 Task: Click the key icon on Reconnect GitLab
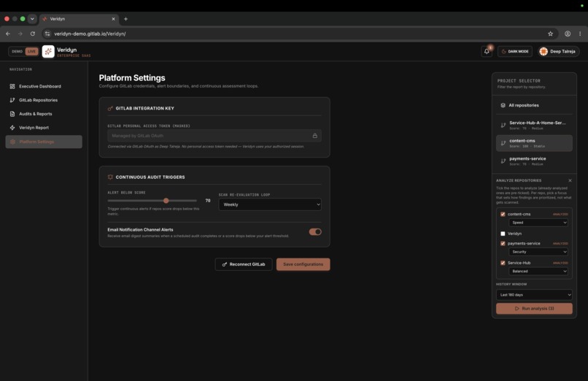tap(224, 264)
